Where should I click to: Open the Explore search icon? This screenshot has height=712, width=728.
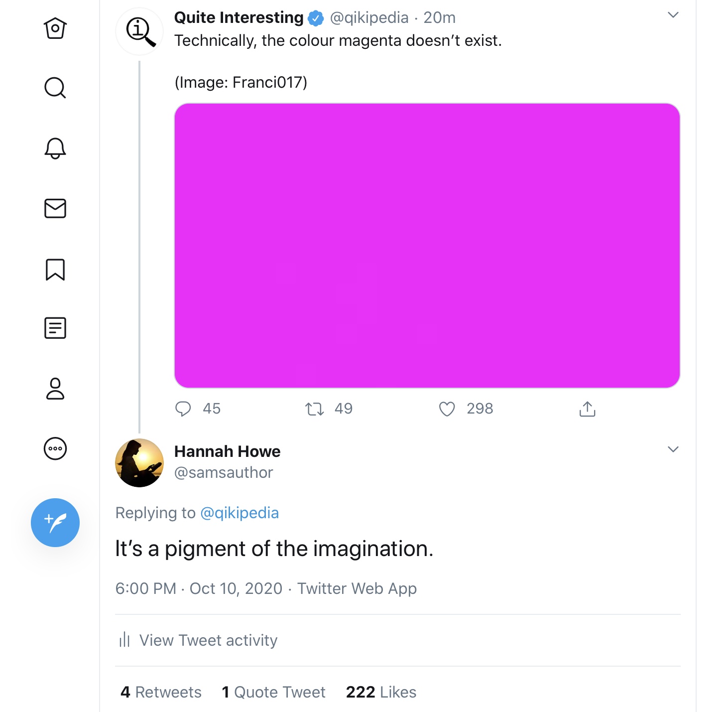pos(55,88)
